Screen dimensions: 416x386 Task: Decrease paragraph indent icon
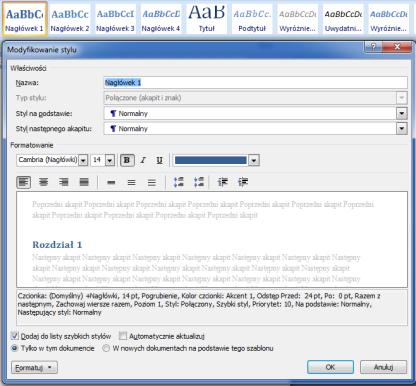point(223,182)
